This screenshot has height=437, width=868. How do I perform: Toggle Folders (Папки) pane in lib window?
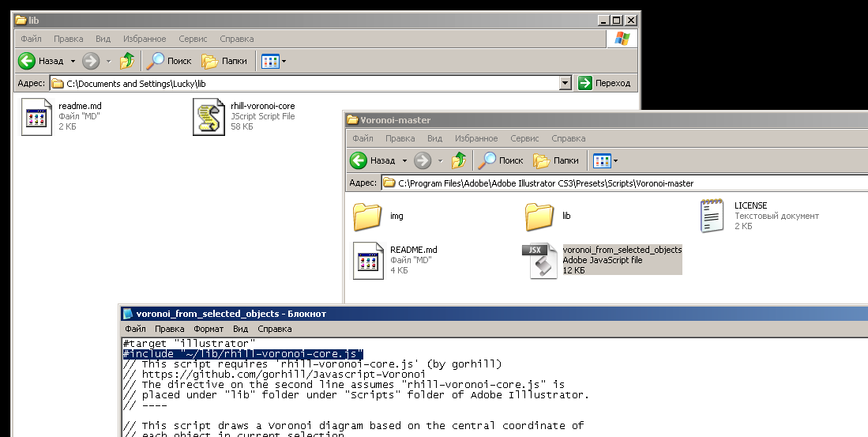224,61
